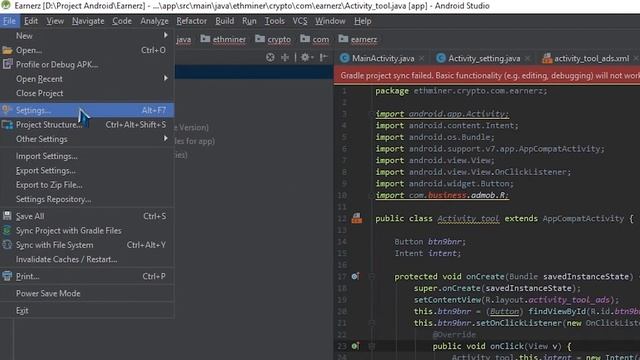
Task: Open the View menu
Action: (x=55, y=21)
